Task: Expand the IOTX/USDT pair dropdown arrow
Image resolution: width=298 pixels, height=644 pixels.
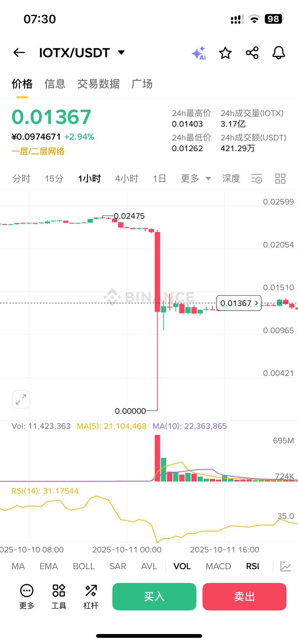Action: [121, 53]
